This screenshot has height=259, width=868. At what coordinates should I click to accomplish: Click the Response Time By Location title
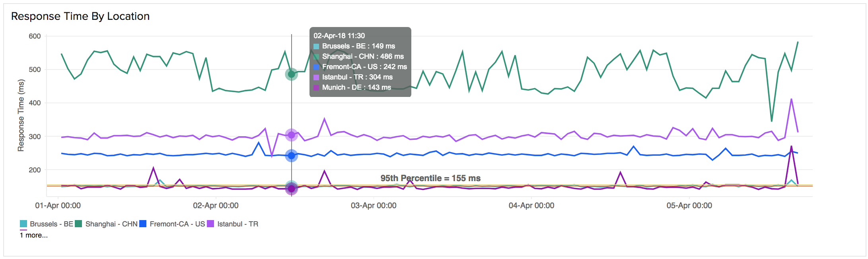(80, 16)
